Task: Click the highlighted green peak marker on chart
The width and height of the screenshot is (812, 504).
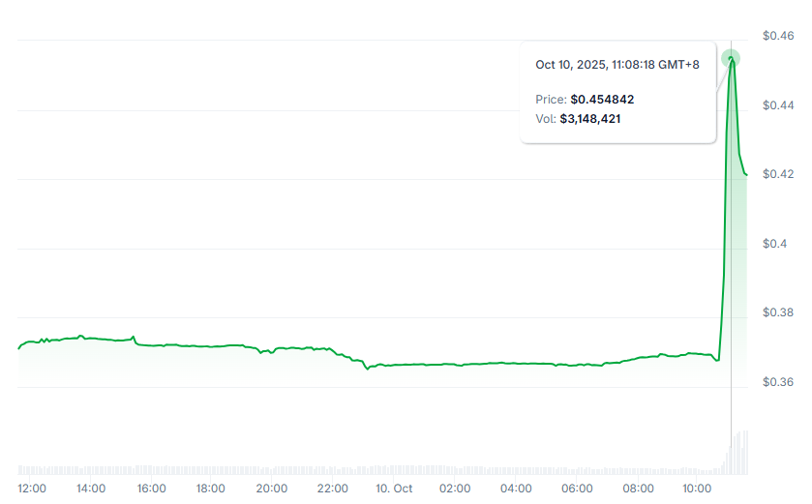Action: coord(731,59)
